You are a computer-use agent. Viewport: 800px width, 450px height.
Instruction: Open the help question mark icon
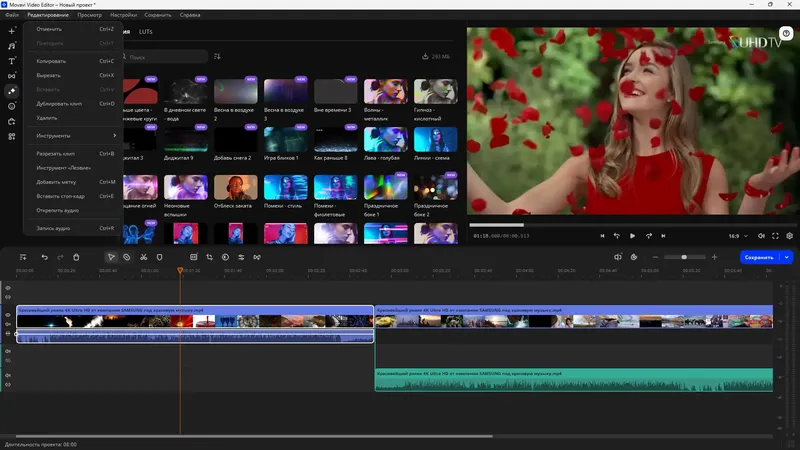pos(786,33)
